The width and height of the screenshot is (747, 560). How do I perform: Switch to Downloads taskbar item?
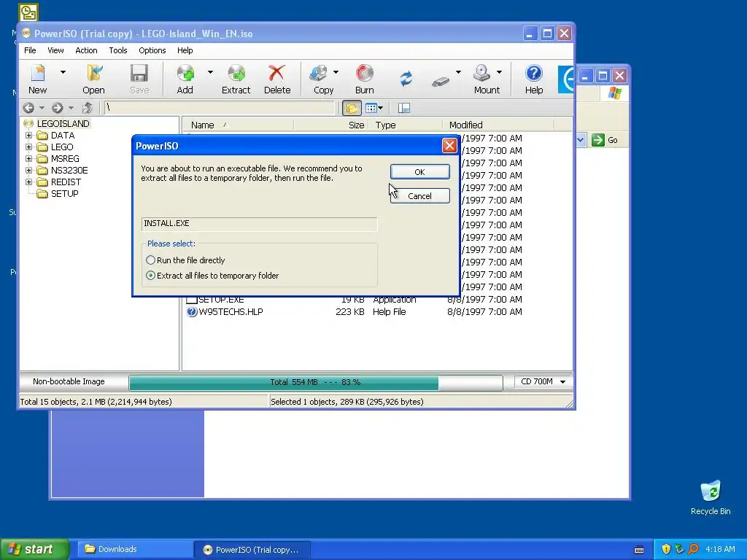pos(134,549)
